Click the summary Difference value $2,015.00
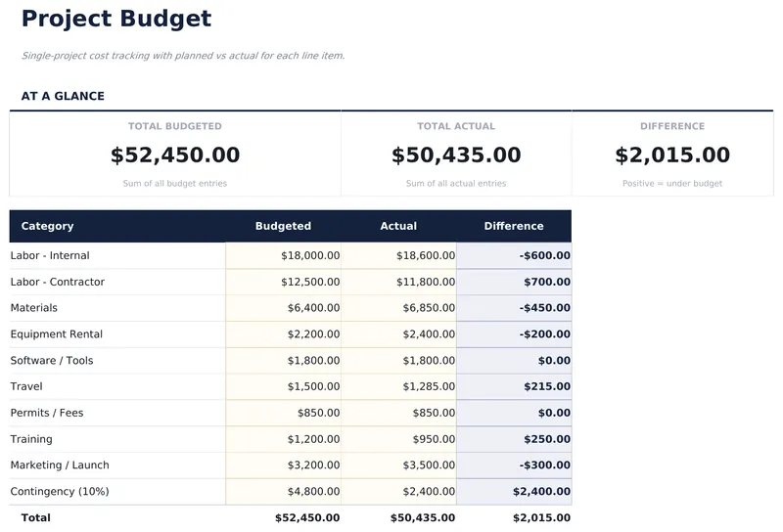783x532 pixels. 672,155
